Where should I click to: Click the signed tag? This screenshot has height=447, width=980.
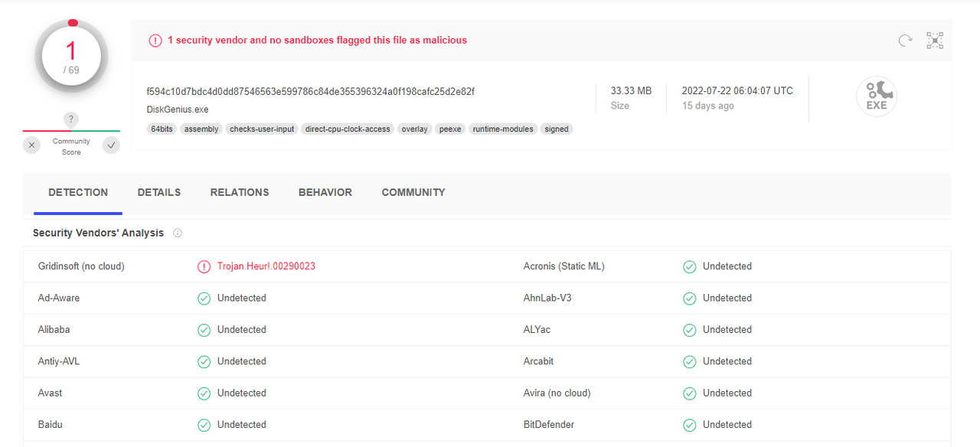[x=557, y=129]
